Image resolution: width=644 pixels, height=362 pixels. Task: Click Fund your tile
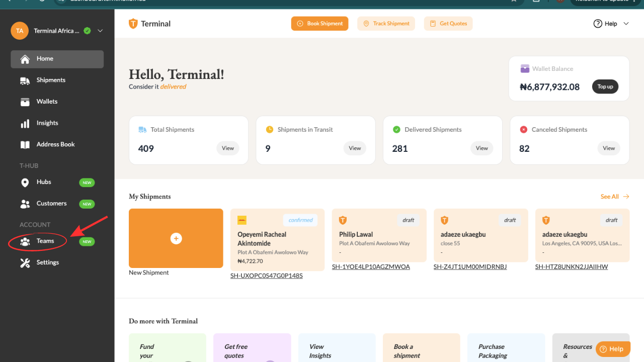[x=168, y=348]
